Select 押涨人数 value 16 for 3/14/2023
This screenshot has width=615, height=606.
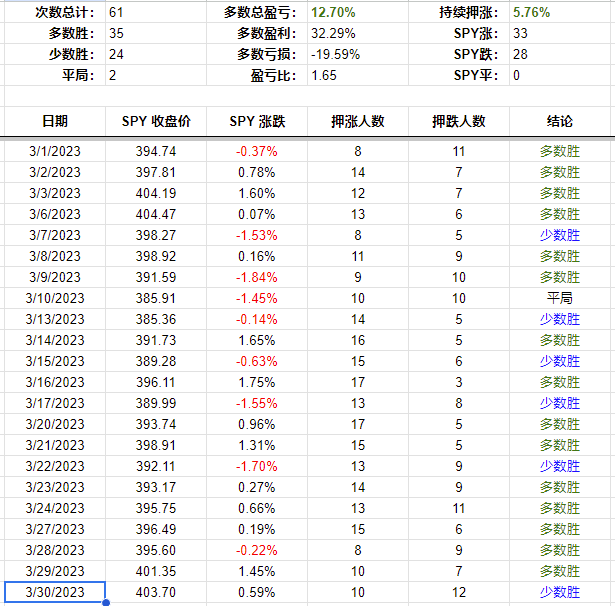click(x=358, y=340)
